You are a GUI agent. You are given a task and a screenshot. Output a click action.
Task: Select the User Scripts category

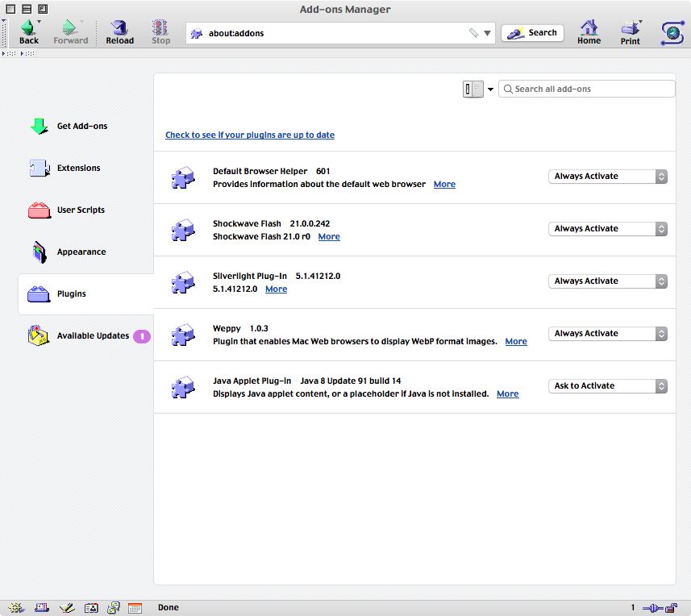tap(81, 210)
